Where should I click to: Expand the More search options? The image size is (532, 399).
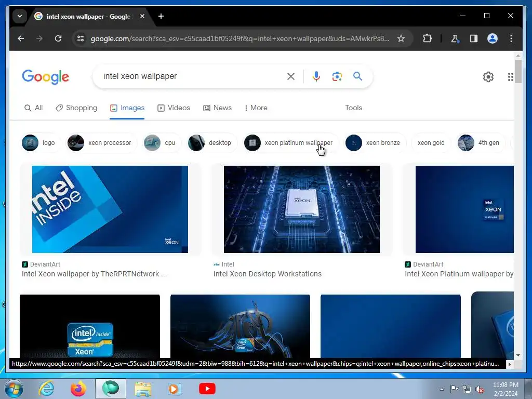point(256,108)
